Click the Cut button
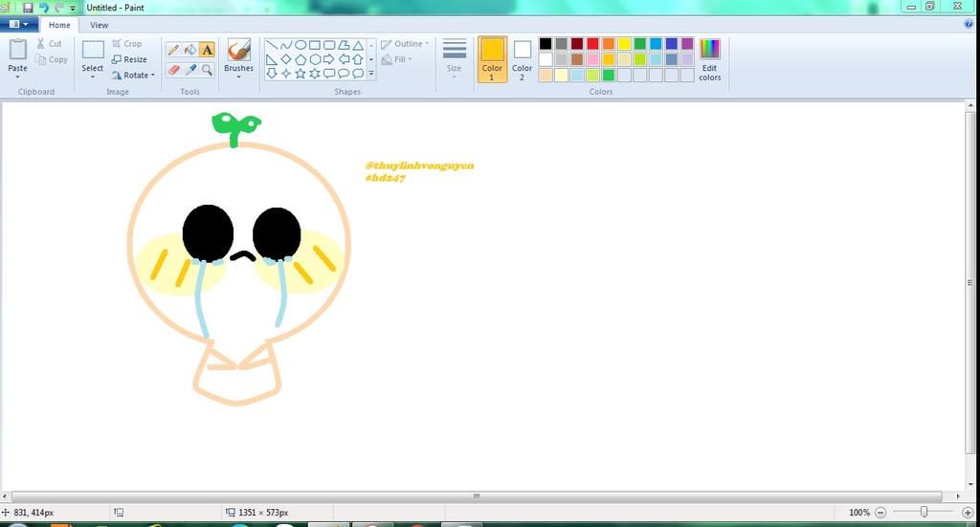Image resolution: width=980 pixels, height=527 pixels. tap(50, 44)
